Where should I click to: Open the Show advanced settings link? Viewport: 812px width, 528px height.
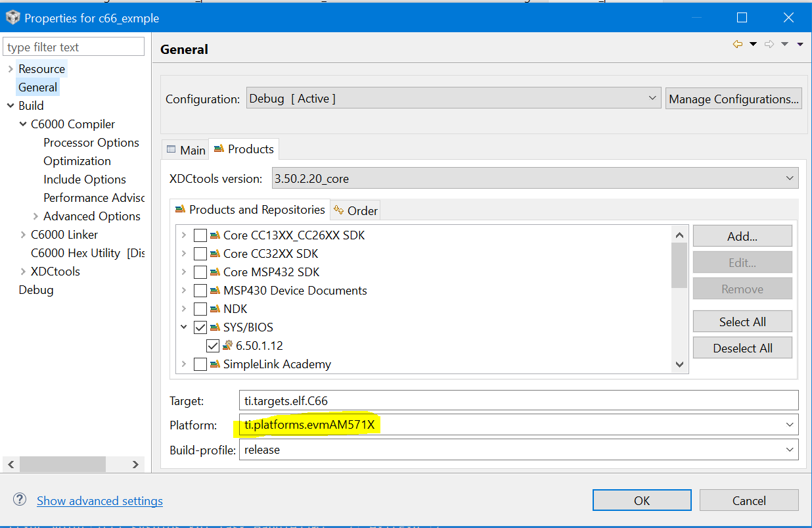[100, 501]
